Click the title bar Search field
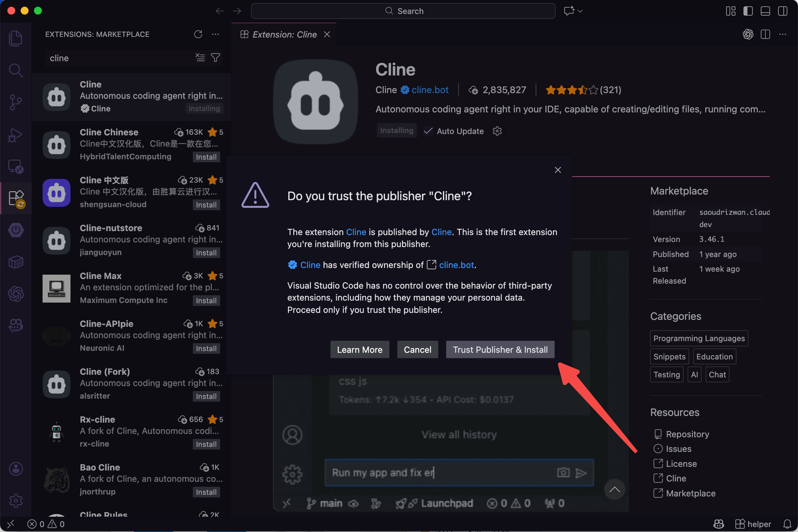This screenshot has height=532, width=798. (x=403, y=11)
